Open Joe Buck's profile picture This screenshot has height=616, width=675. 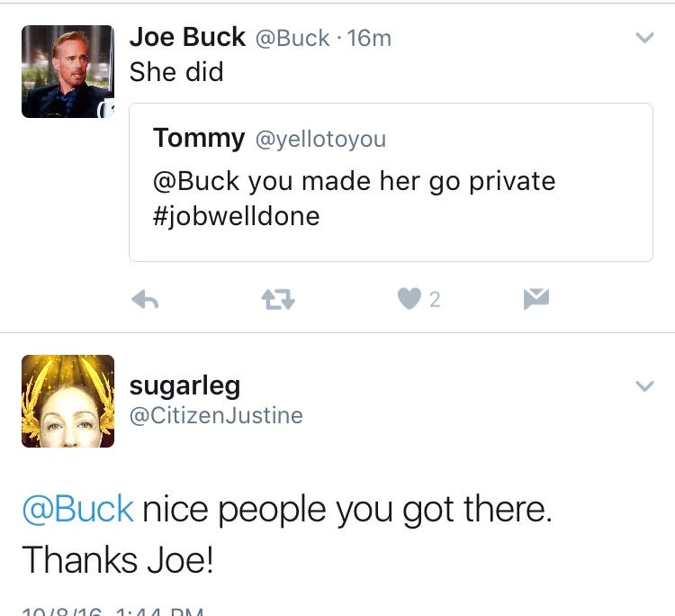coord(67,71)
